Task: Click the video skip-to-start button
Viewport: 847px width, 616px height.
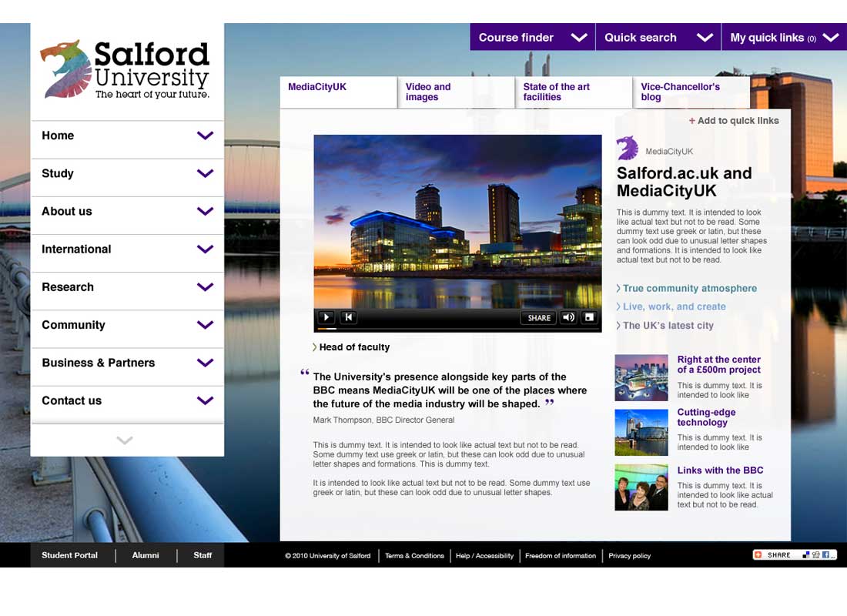Action: [x=349, y=317]
